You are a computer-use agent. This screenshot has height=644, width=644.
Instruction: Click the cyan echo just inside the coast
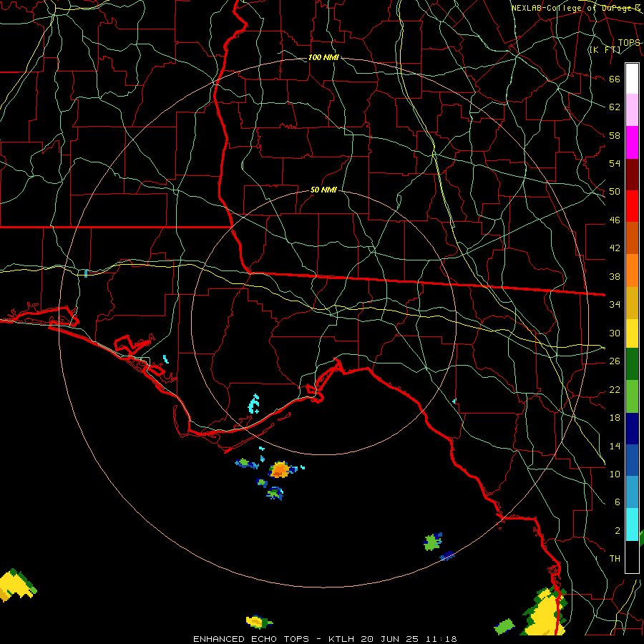click(x=254, y=404)
